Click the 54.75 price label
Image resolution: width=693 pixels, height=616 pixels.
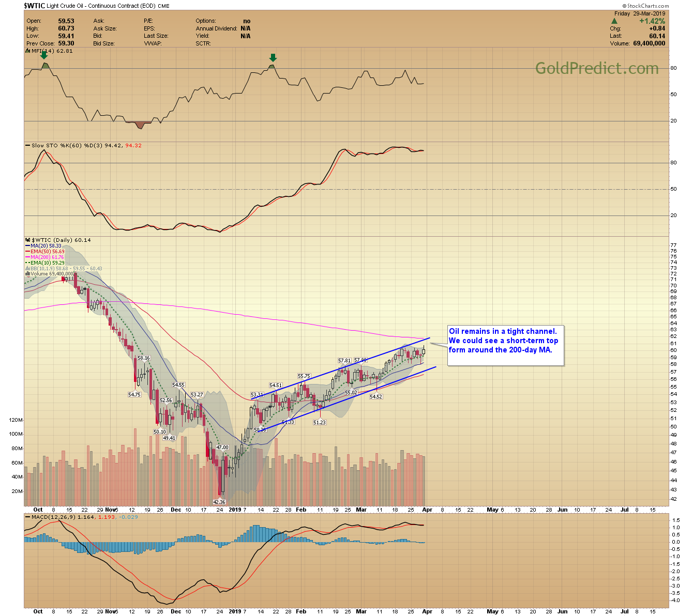click(134, 394)
